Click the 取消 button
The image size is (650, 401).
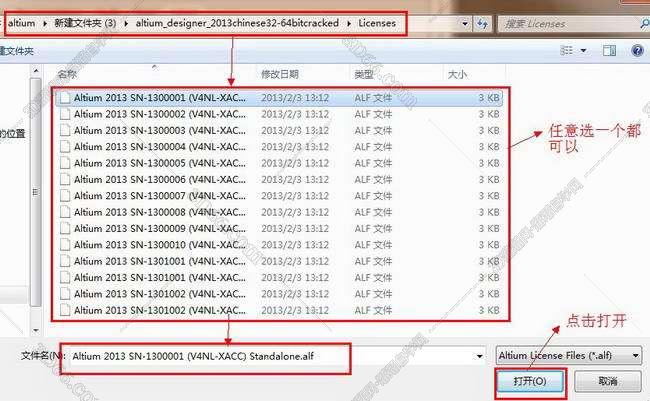(608, 381)
